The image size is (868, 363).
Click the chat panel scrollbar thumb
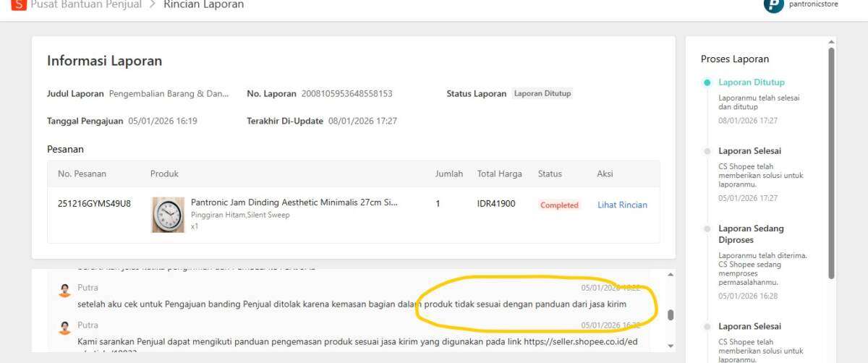[671, 315]
